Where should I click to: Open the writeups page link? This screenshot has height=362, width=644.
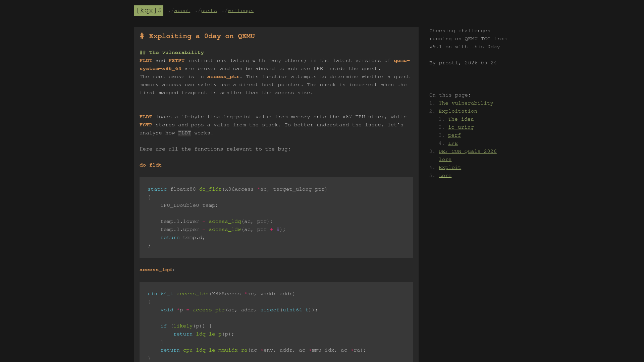coord(241,11)
